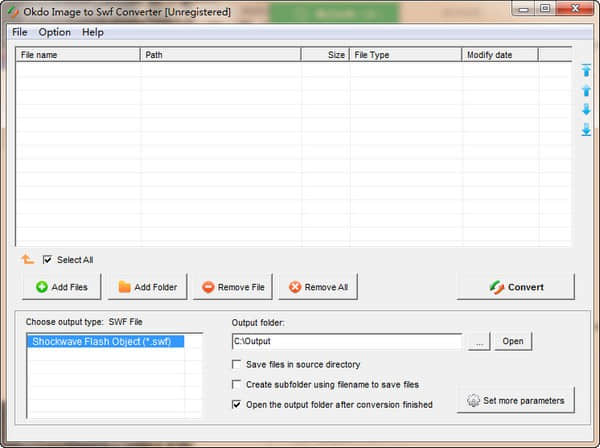The width and height of the screenshot is (600, 448).
Task: Click the Add Folder button
Action: 147,287
